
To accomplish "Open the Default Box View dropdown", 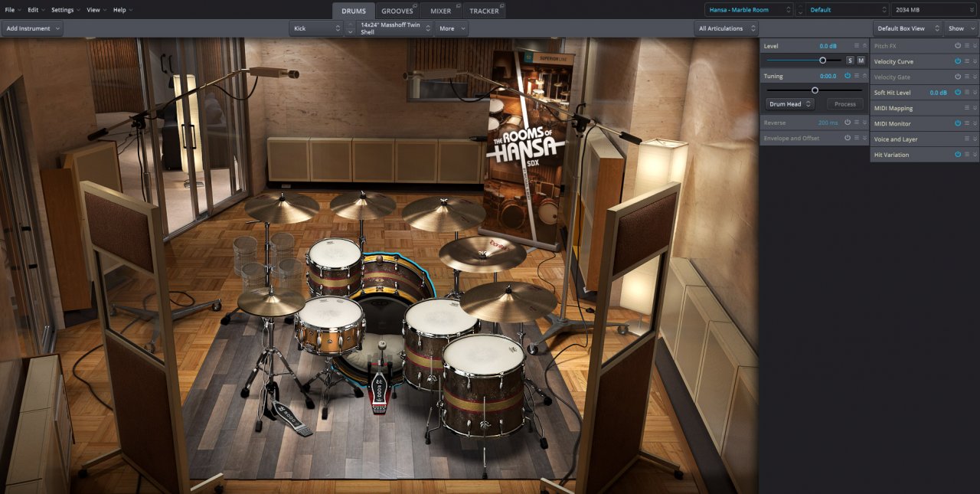I will pos(908,28).
